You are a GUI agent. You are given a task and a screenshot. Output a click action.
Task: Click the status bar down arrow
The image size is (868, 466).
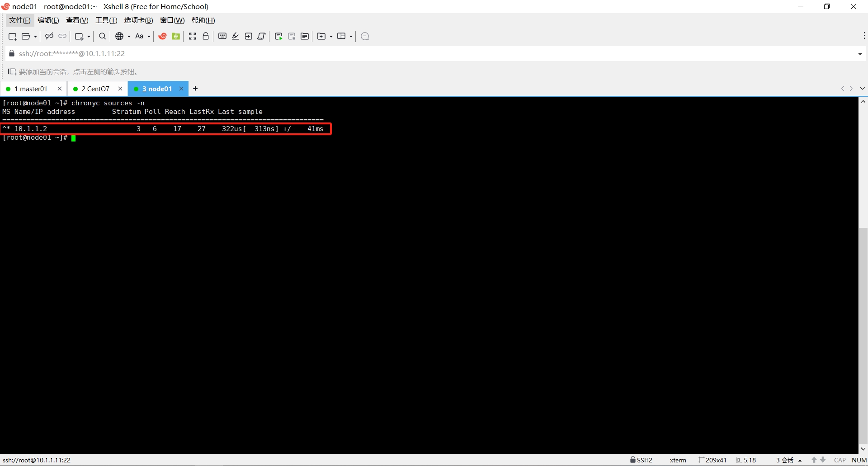tap(823, 460)
